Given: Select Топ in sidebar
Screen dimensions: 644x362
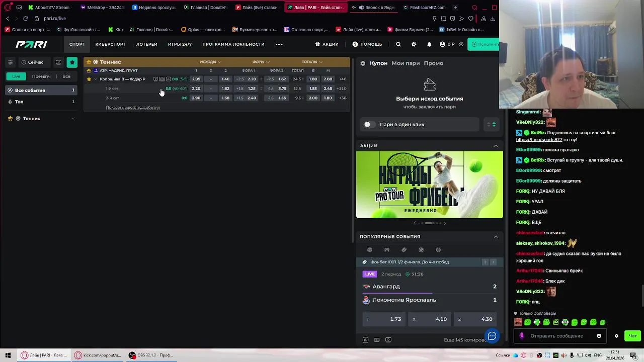Looking at the screenshot, I should click(41, 102).
